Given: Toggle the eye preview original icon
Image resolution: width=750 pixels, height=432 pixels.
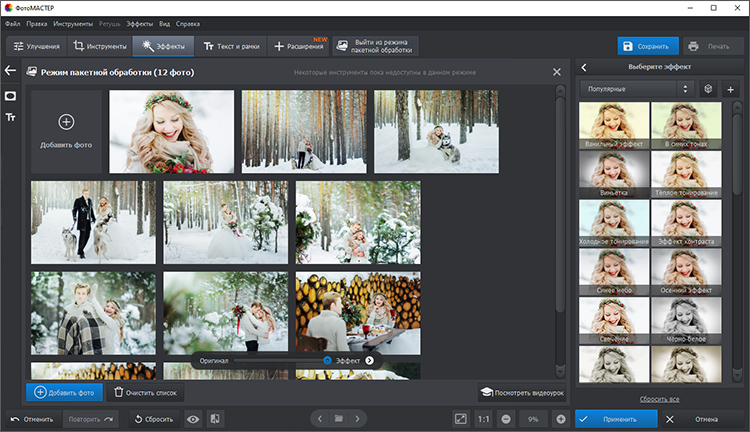Looking at the screenshot, I should pos(192,419).
